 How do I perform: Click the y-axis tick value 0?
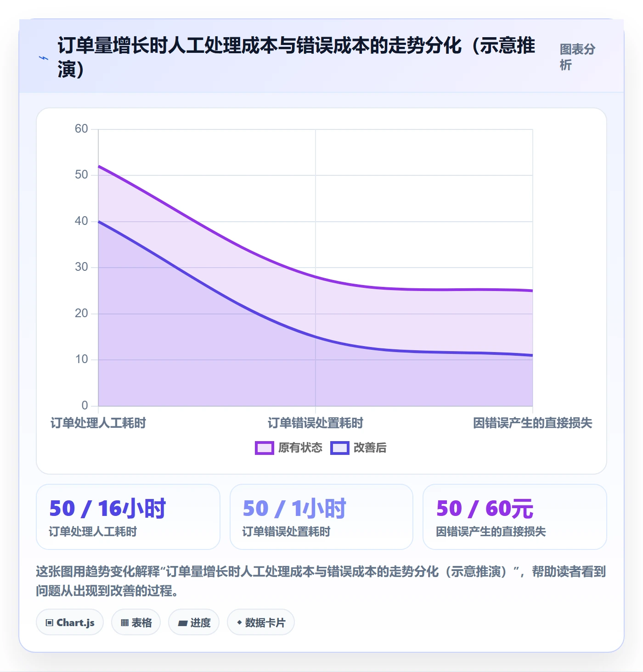(x=85, y=405)
